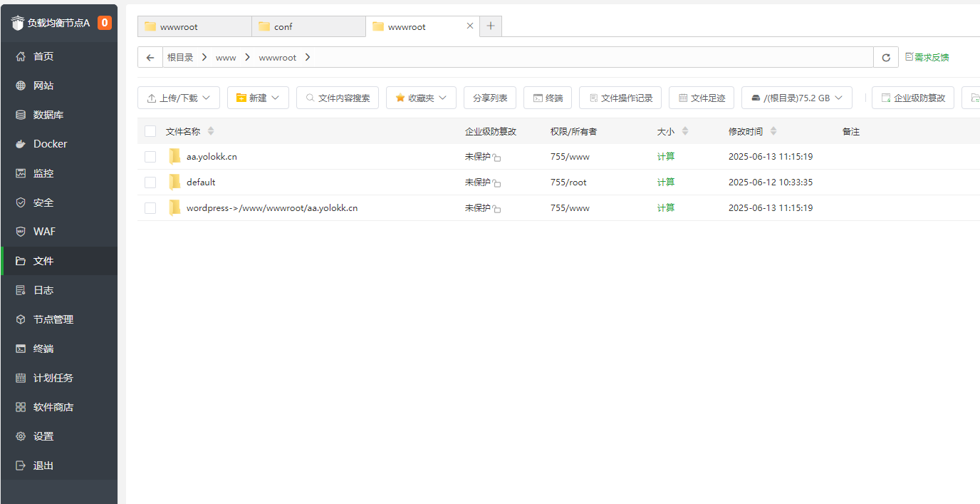Open 文件操作记录 file operation history
Screen dimensions: 980x504
pyautogui.click(x=620, y=98)
